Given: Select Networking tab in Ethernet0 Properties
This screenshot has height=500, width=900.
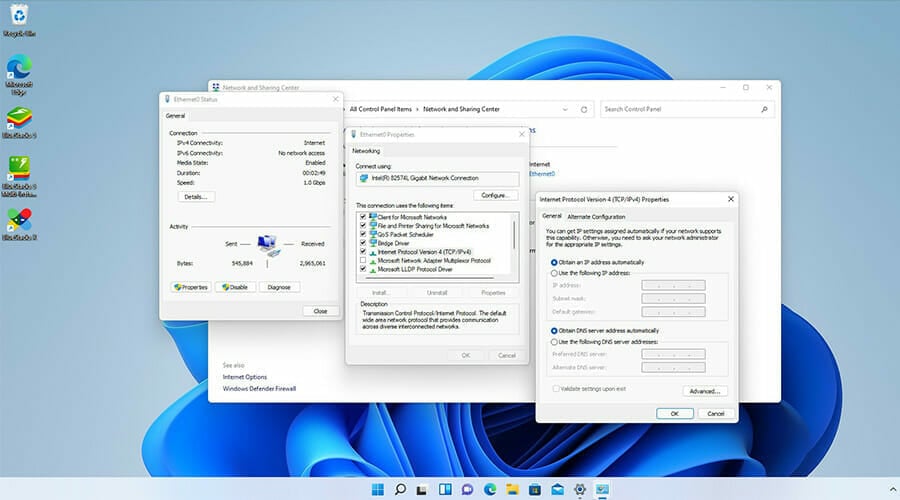Looking at the screenshot, I should pyautogui.click(x=366, y=151).
